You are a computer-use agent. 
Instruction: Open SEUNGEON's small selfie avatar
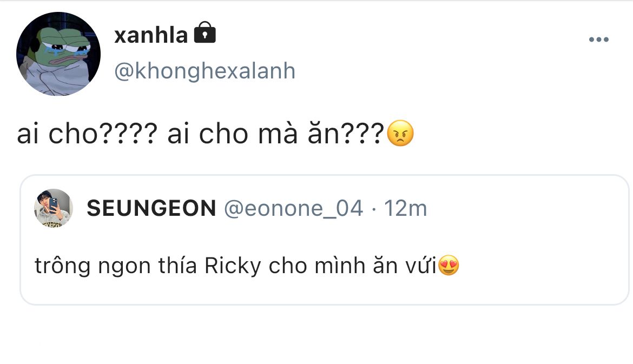pyautogui.click(x=54, y=208)
